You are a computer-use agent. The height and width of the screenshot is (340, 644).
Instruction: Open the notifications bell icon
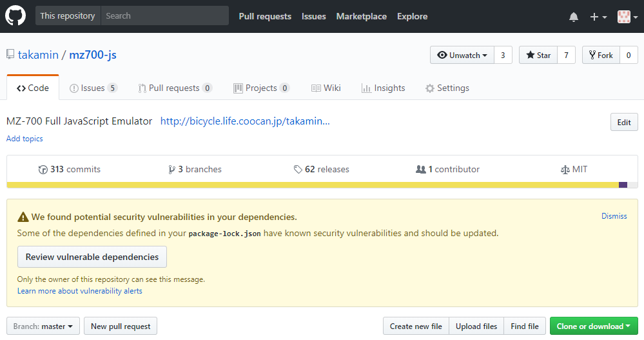tap(573, 17)
